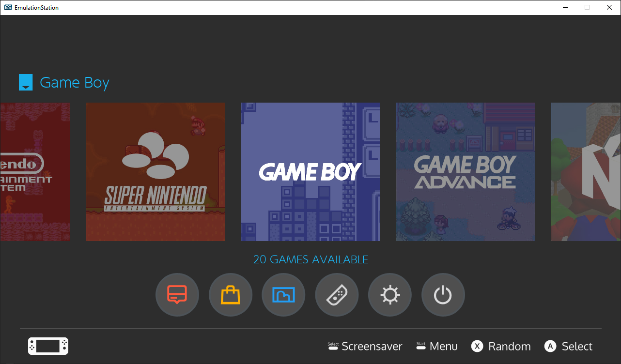Click the Game Boy heading text
Image resolution: width=621 pixels, height=364 pixels.
[75, 83]
